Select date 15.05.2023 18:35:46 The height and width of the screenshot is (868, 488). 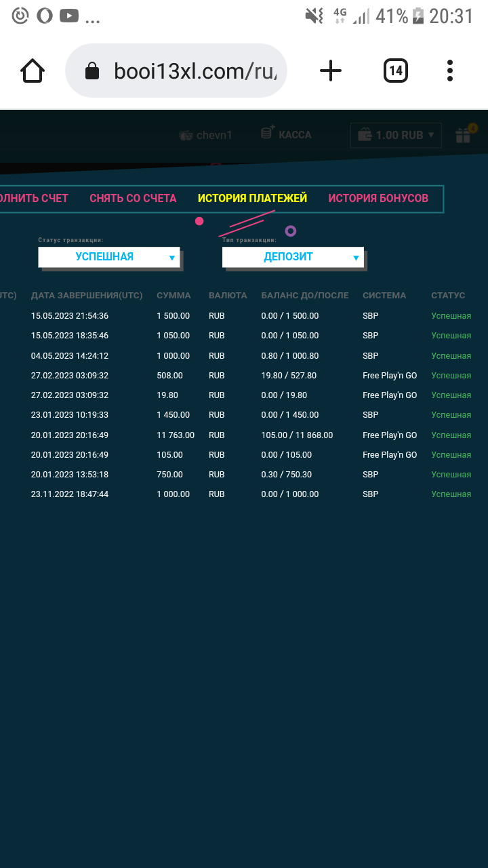70,336
